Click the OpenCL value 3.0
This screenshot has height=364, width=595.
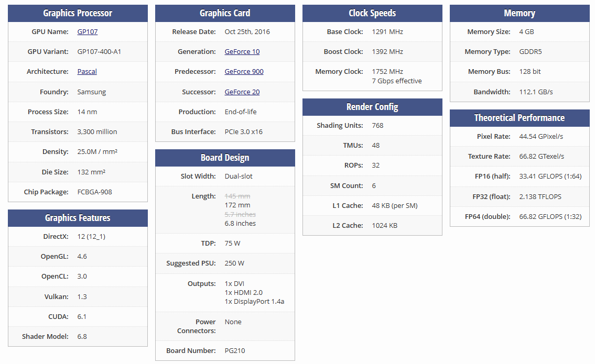(x=82, y=277)
